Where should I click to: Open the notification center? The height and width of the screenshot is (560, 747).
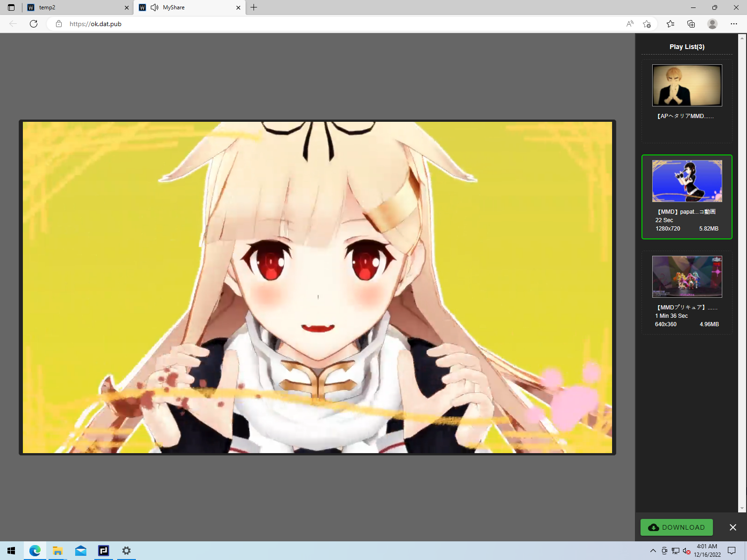pyautogui.click(x=732, y=551)
